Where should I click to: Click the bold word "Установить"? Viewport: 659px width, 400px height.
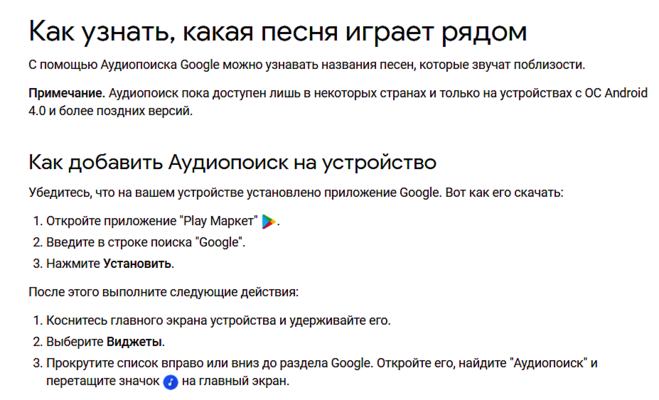tap(138, 264)
